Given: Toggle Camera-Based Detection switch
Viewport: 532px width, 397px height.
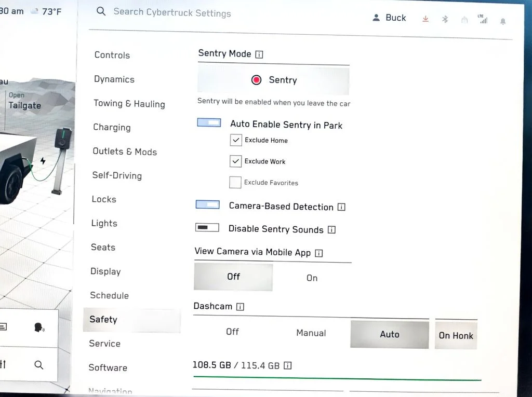Looking at the screenshot, I should 208,204.
